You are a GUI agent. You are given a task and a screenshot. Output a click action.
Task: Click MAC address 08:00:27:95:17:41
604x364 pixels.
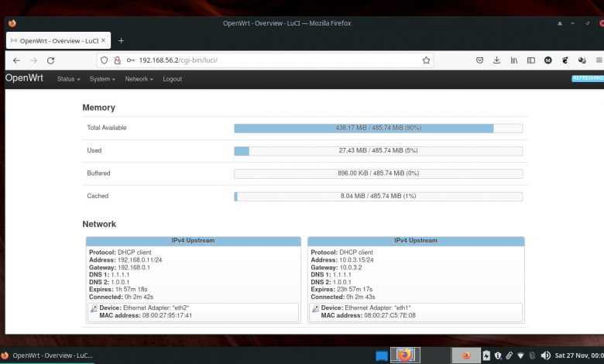click(x=166, y=315)
